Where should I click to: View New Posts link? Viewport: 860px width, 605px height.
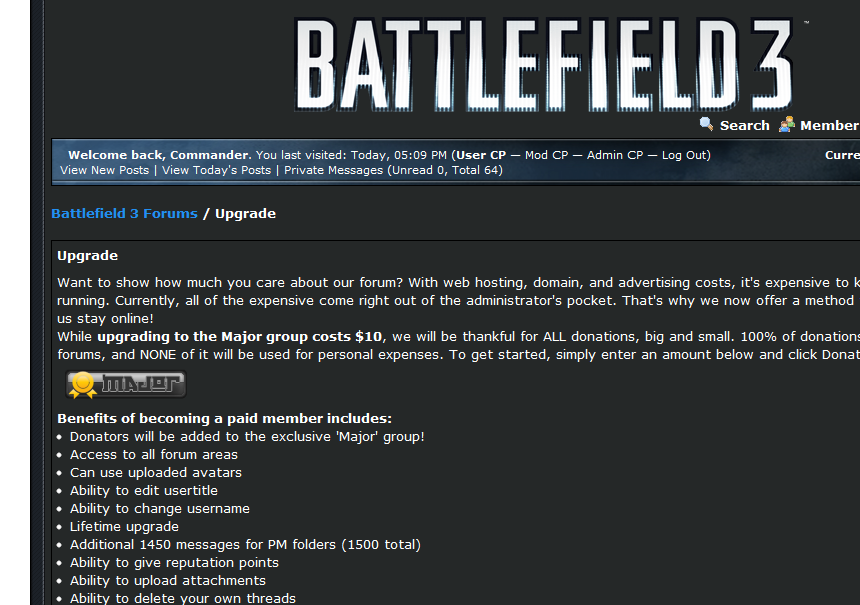click(104, 170)
